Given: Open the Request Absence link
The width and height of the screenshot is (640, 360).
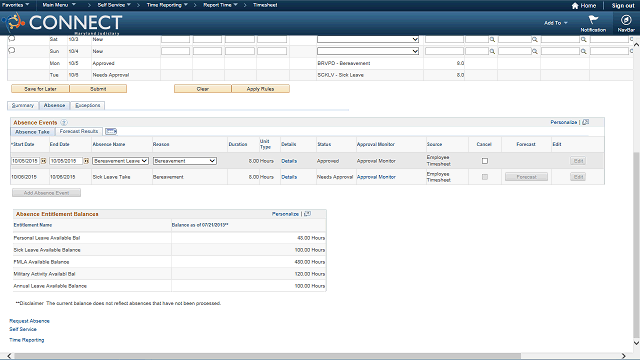Looking at the screenshot, I should [29, 321].
